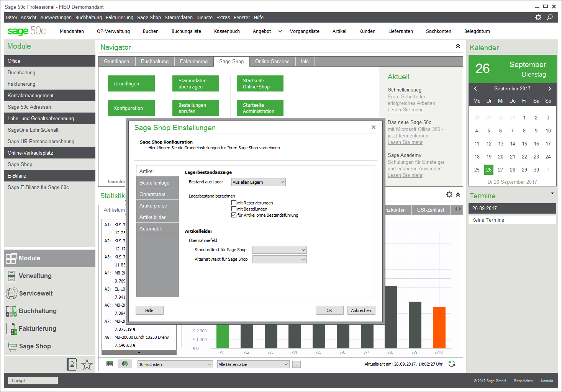
Task: Switch to table view icon
Action: 110,364
